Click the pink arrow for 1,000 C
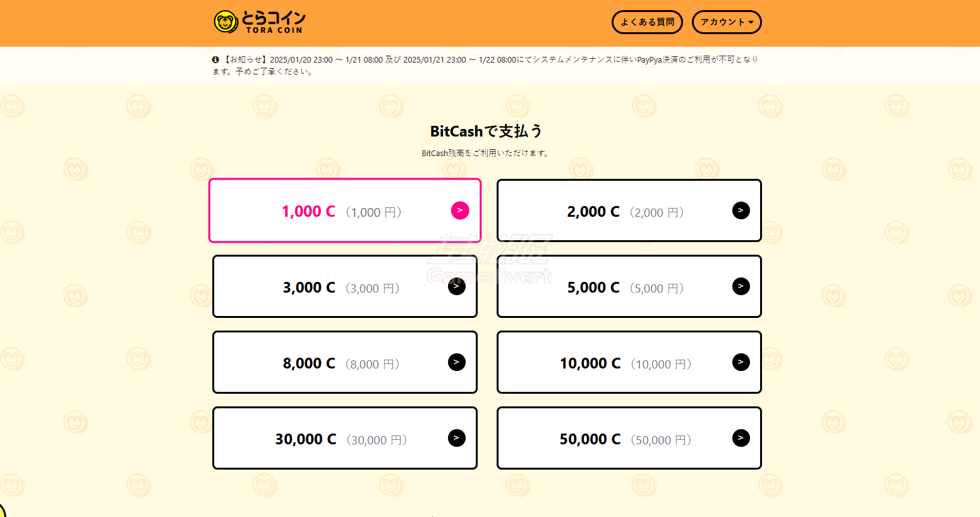Screen dimensions: 980x517 pos(460,210)
